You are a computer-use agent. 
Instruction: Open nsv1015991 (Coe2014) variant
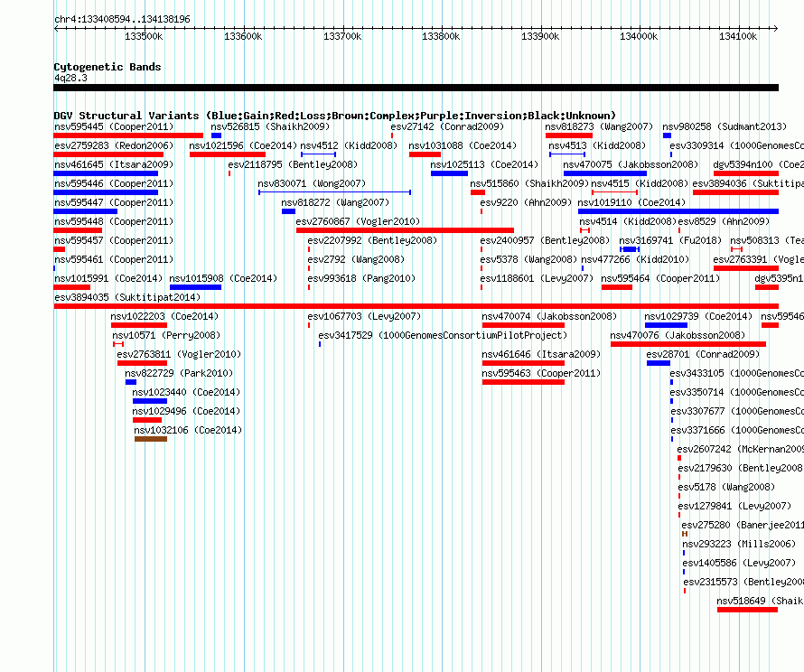point(72,287)
